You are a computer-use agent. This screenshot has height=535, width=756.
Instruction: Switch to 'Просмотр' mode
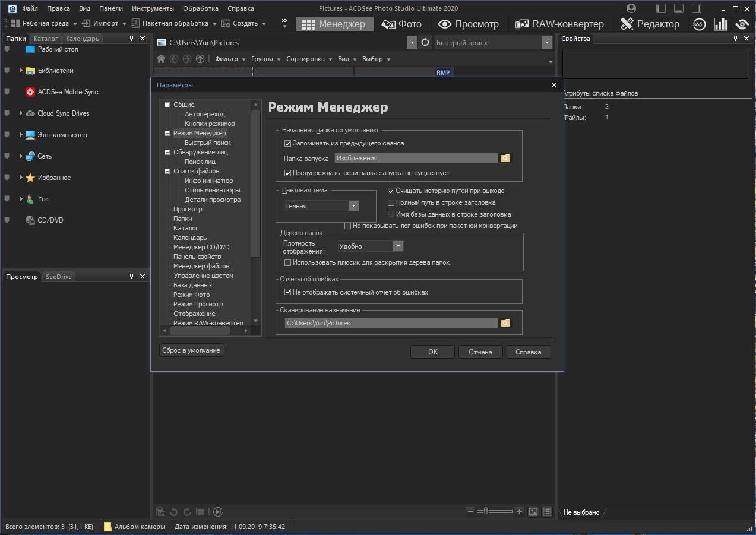468,24
